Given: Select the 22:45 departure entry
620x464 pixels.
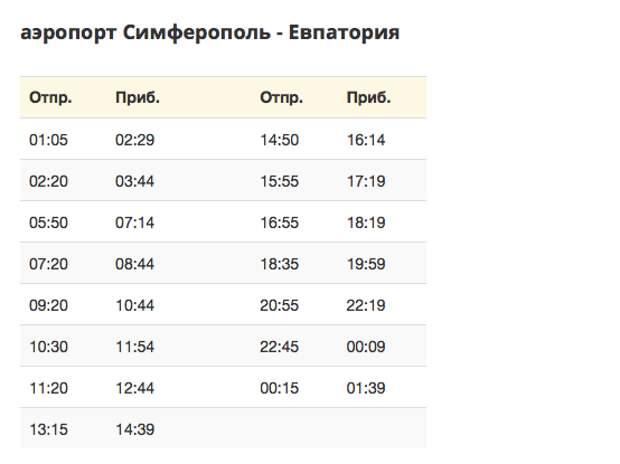Looking at the screenshot, I should coord(279,347).
